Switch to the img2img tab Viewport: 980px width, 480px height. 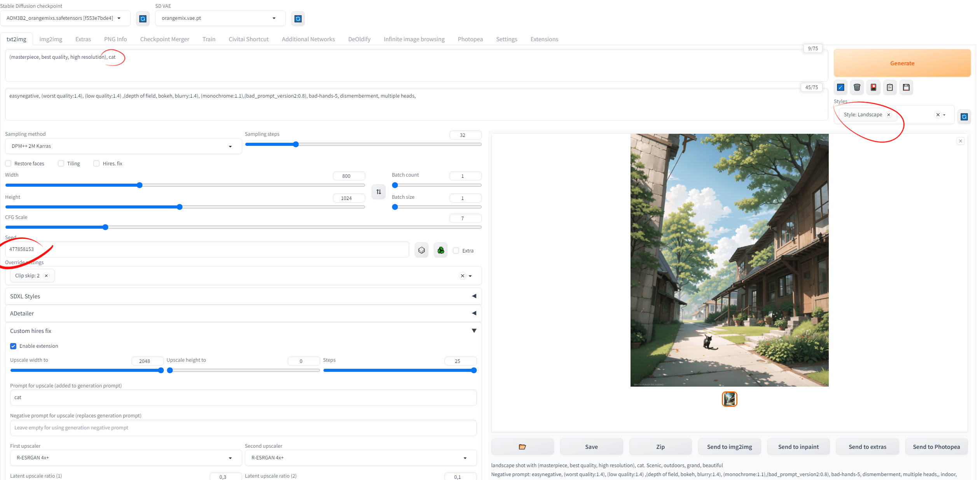click(x=51, y=39)
